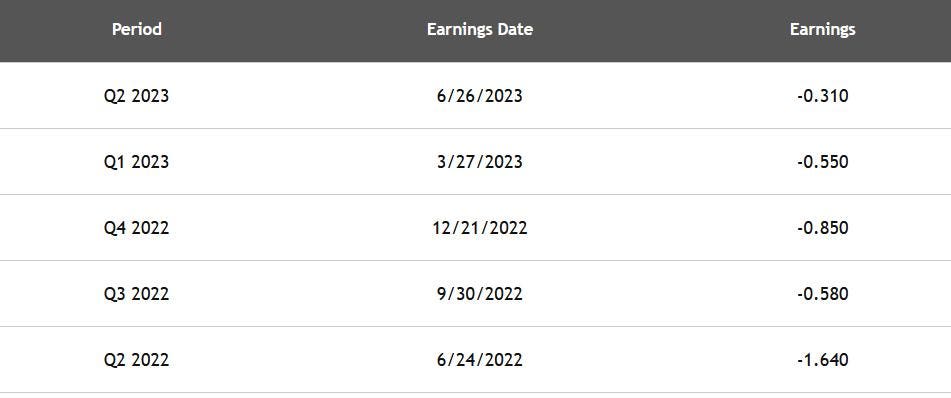The width and height of the screenshot is (951, 398).
Task: Select the Q1 2023 period cell
Action: coord(136,162)
